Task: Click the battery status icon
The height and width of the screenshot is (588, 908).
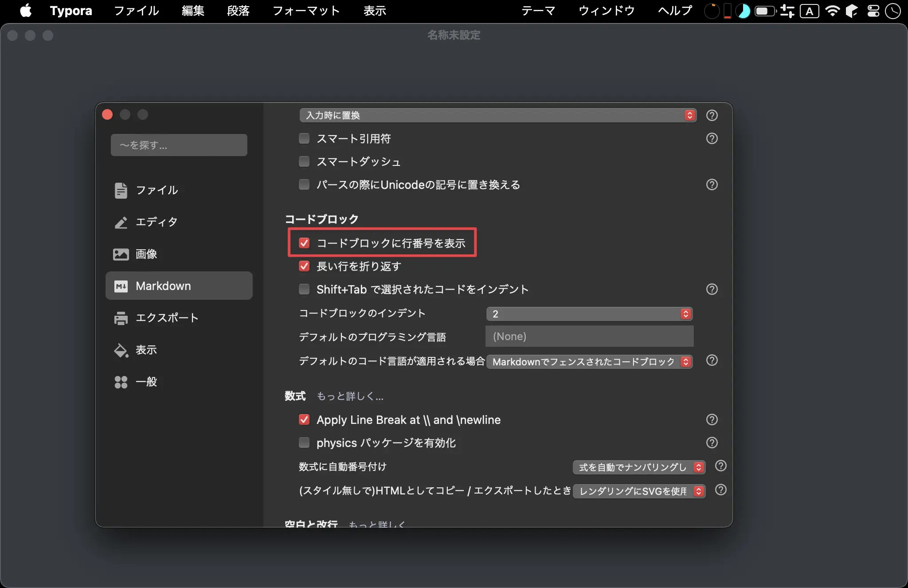Action: 765,11
